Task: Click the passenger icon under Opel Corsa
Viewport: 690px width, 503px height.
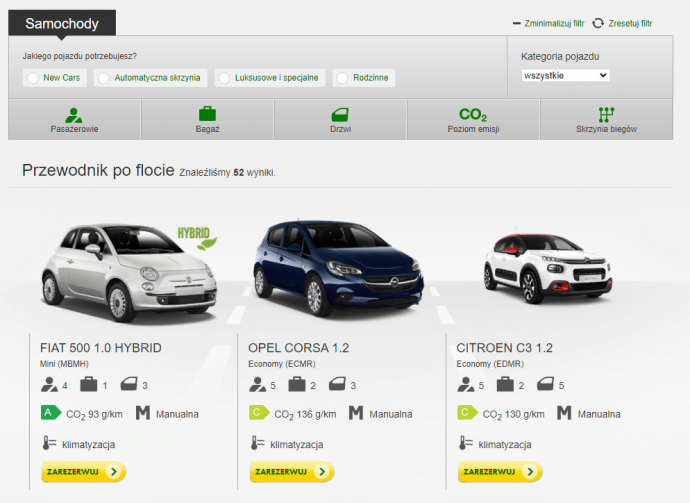Action: [x=257, y=384]
